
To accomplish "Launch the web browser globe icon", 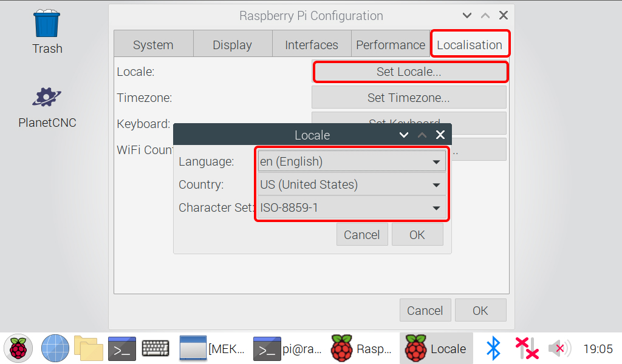I will pyautogui.click(x=55, y=349).
